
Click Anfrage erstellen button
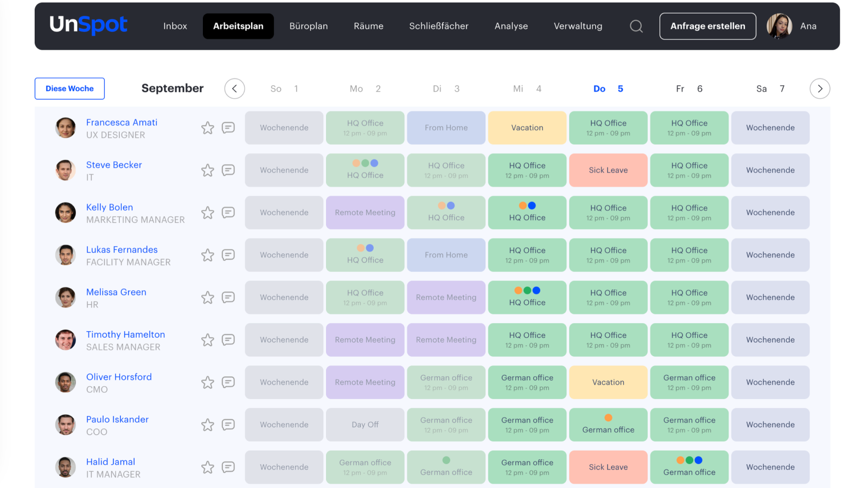click(x=707, y=26)
